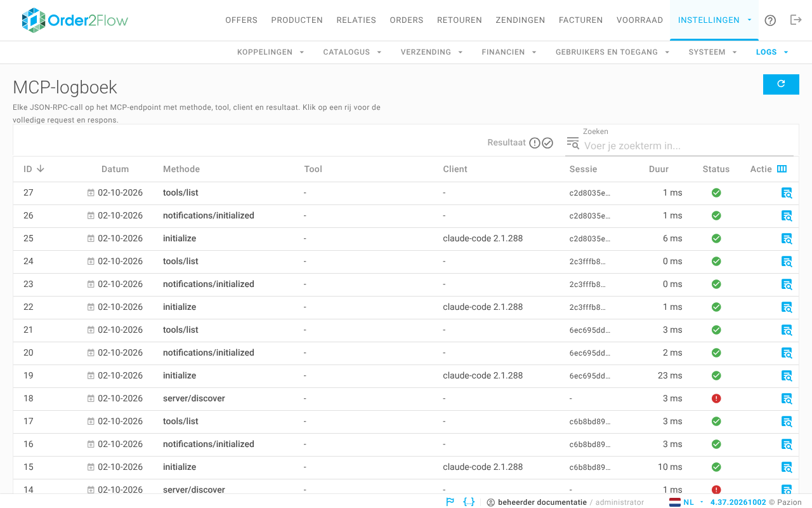Change language via the NL selector
The image size is (812, 508).
coord(687,502)
